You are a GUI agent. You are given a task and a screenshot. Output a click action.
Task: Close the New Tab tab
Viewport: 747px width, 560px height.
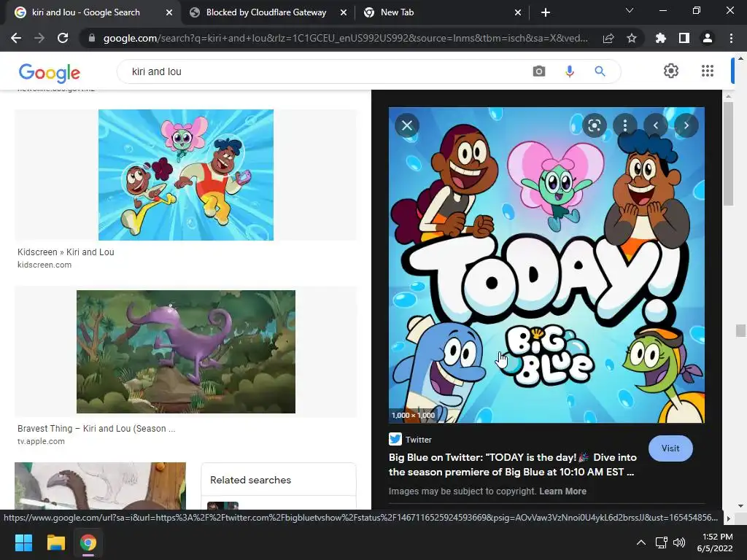[x=518, y=13]
